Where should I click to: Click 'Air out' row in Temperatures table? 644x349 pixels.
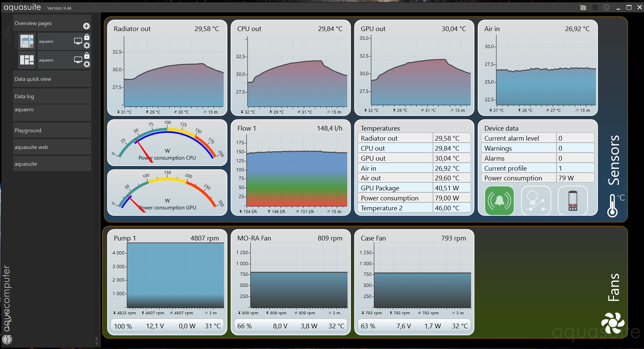click(414, 178)
